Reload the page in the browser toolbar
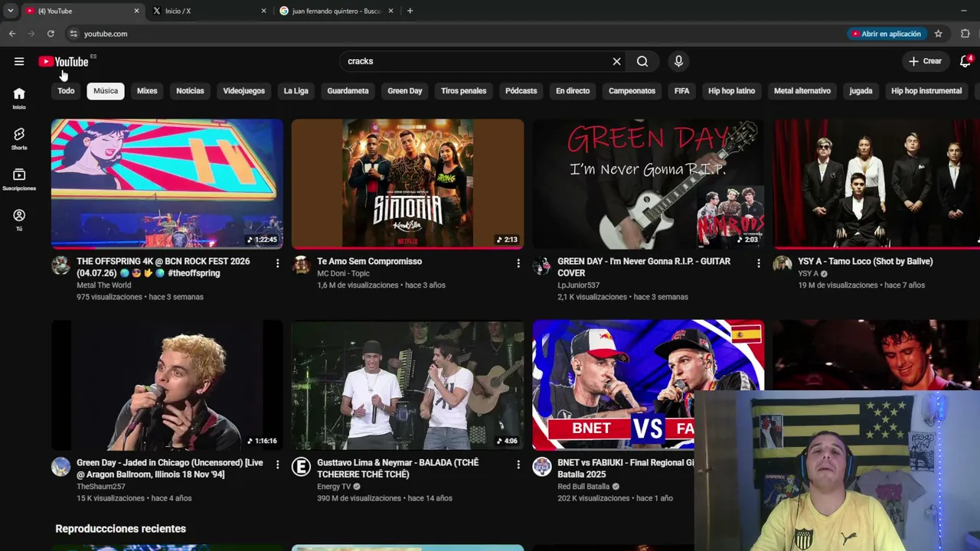 (x=51, y=34)
